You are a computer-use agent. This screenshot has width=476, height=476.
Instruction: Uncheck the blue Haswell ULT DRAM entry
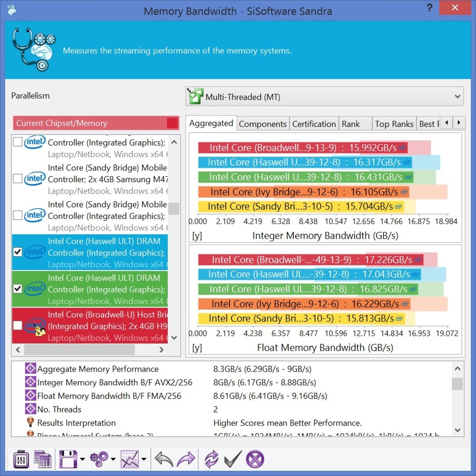click(x=17, y=252)
